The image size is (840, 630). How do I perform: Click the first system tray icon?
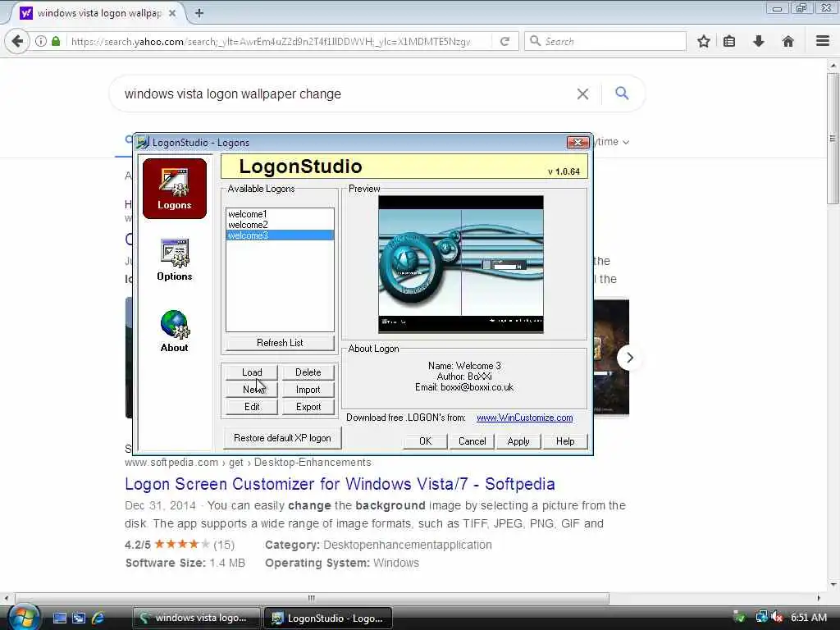pyautogui.click(x=739, y=617)
